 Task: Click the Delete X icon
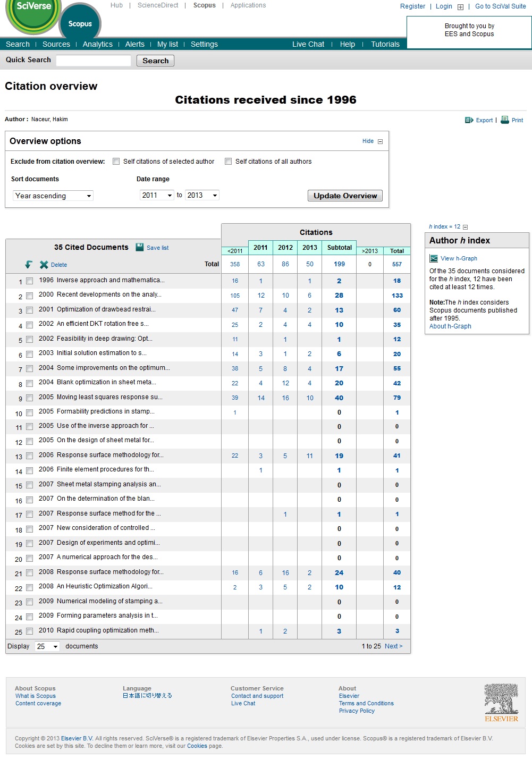(x=44, y=265)
